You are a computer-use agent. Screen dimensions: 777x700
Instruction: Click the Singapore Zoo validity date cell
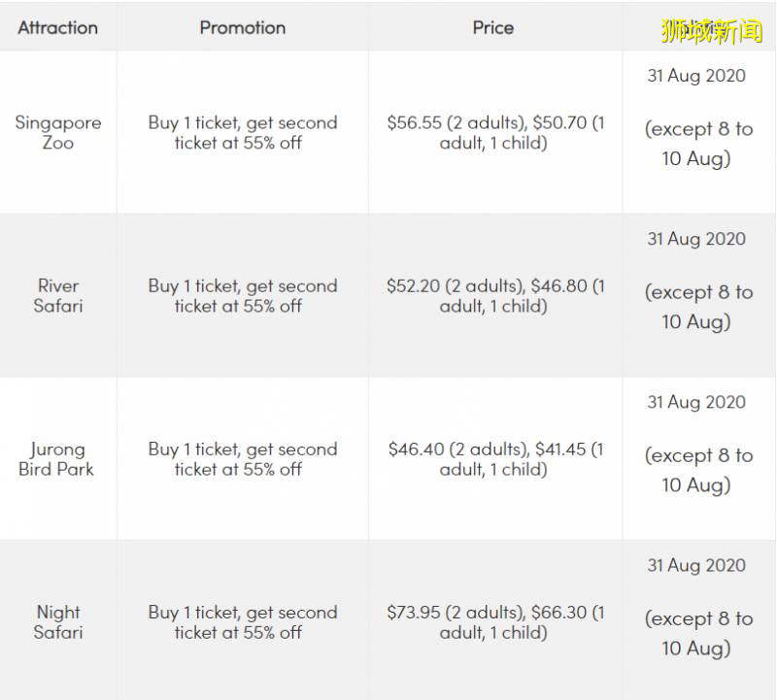point(697,117)
